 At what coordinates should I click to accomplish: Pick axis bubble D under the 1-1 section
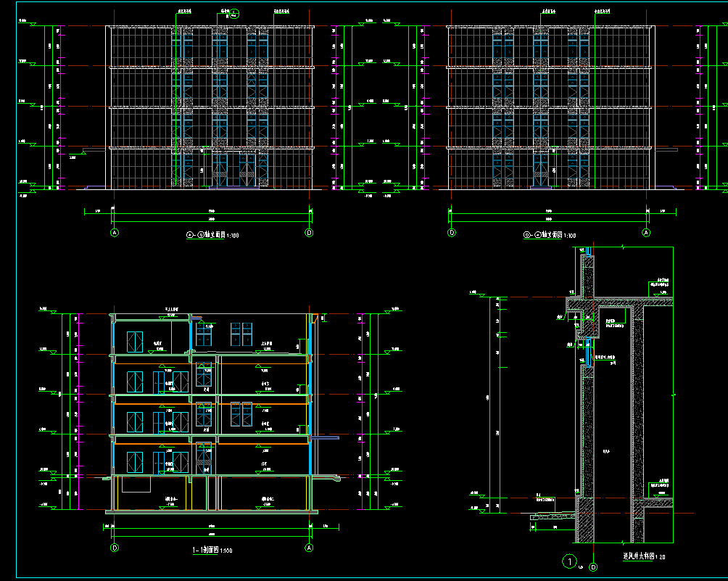[114, 548]
